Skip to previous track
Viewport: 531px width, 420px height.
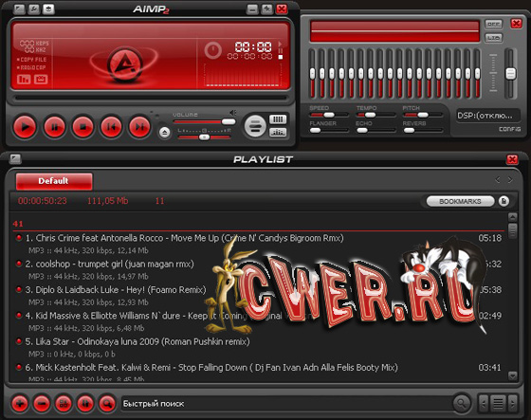pyautogui.click(x=111, y=127)
